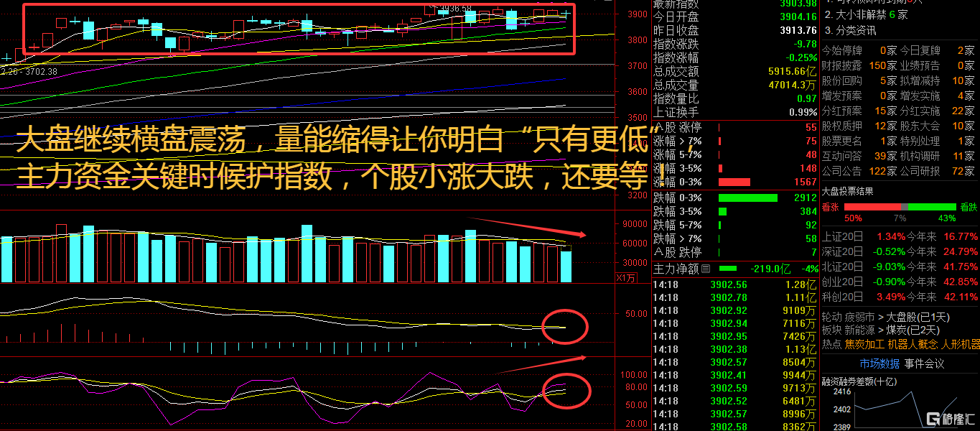
Task: Click the 财报披露 150家 entry
Action: pos(854,65)
